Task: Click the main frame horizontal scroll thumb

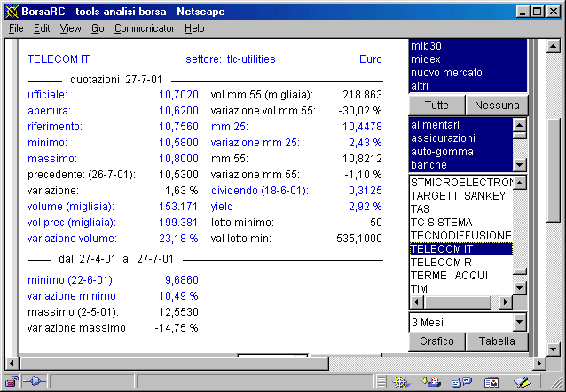Action: (x=174, y=363)
